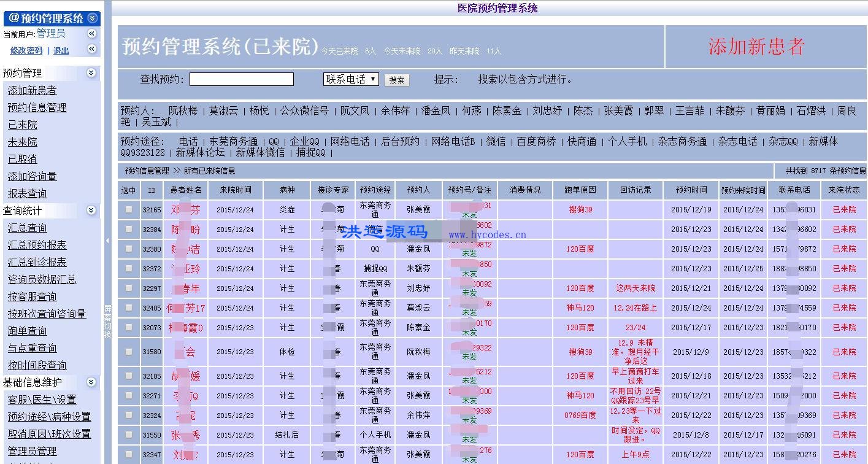
Task: Filter by 预约人 阮秋梅
Action: coord(183,111)
